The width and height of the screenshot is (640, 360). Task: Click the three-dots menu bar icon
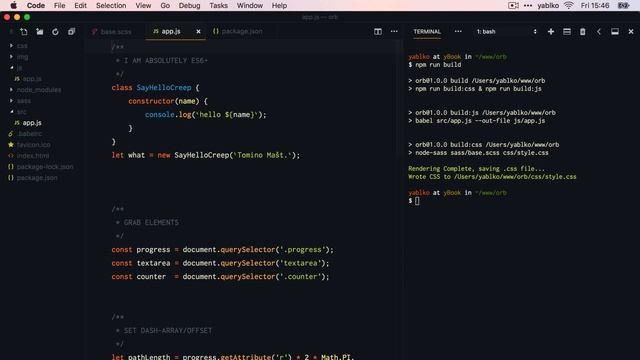tap(528, 5)
